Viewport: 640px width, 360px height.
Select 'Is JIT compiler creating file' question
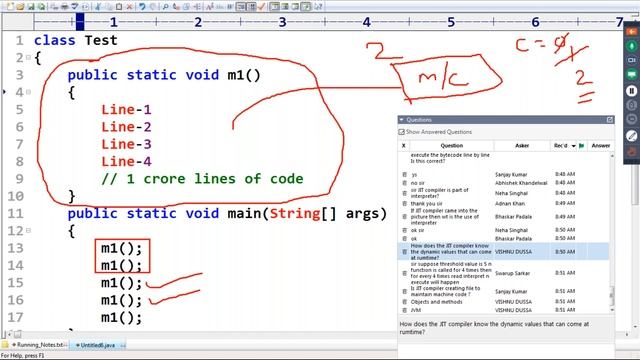[x=445, y=291]
